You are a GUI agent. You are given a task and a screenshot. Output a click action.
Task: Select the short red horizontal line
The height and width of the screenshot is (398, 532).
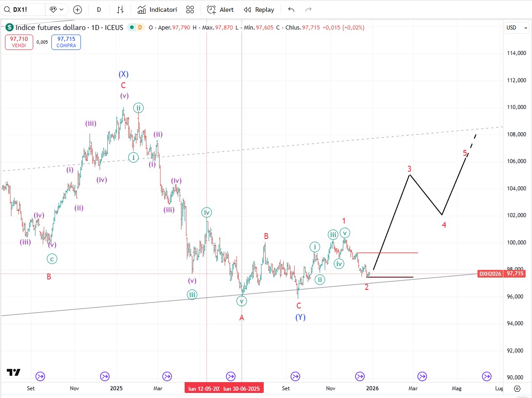click(x=387, y=253)
